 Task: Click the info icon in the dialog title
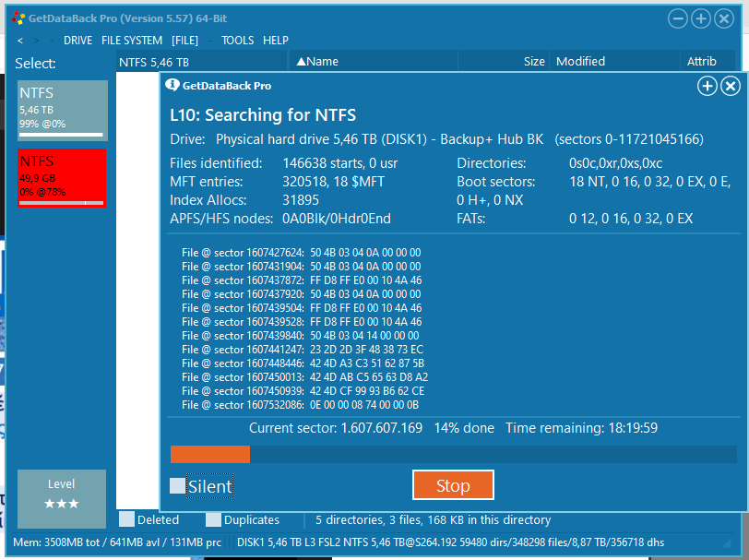coord(172,85)
